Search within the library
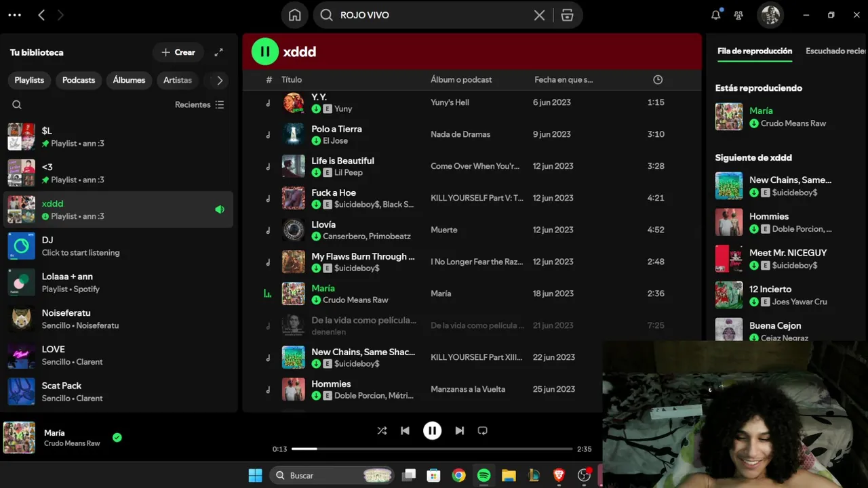 [x=17, y=104]
